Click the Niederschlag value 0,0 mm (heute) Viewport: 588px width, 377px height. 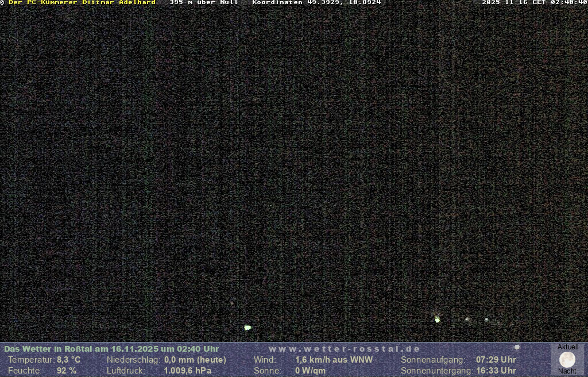[195, 360]
